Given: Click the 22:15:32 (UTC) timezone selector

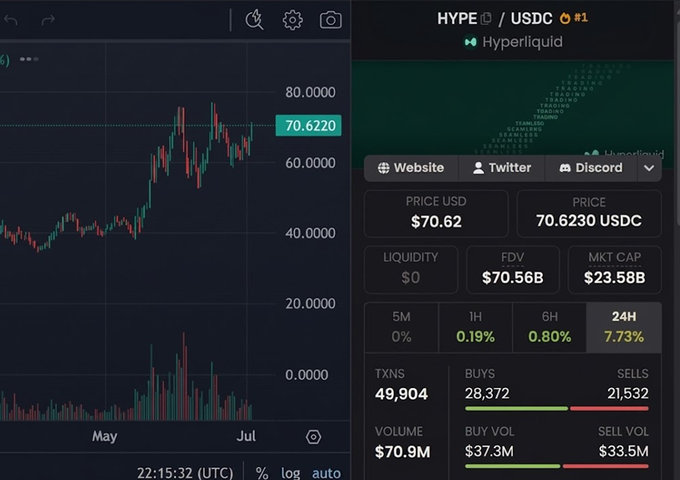Looking at the screenshot, I should [185, 473].
